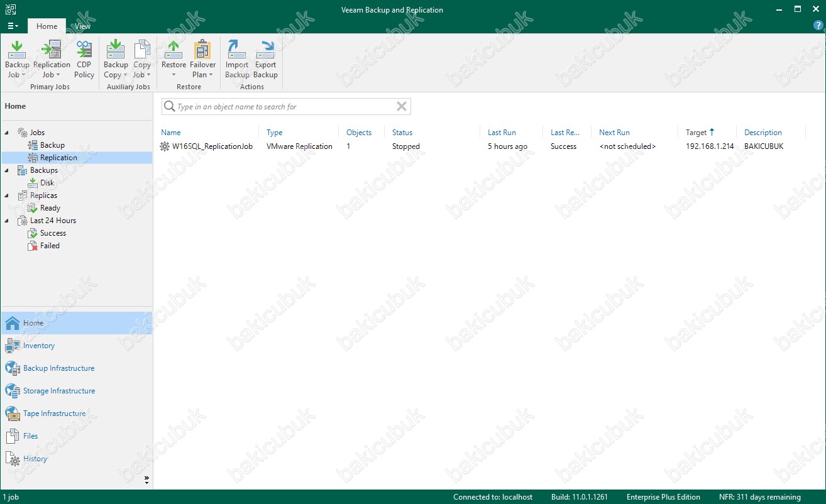Screen dimensions: 826x504
Task: Click the History view icon
Action: pyautogui.click(x=13, y=459)
